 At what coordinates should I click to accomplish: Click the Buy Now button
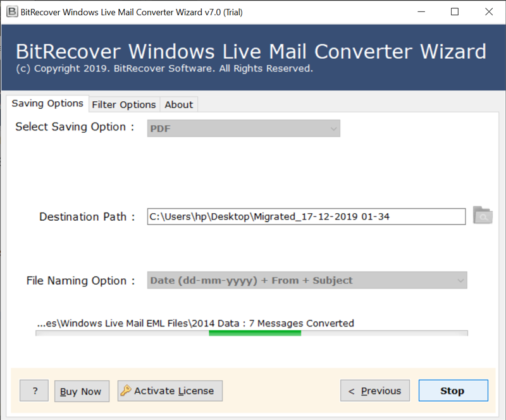pos(82,392)
